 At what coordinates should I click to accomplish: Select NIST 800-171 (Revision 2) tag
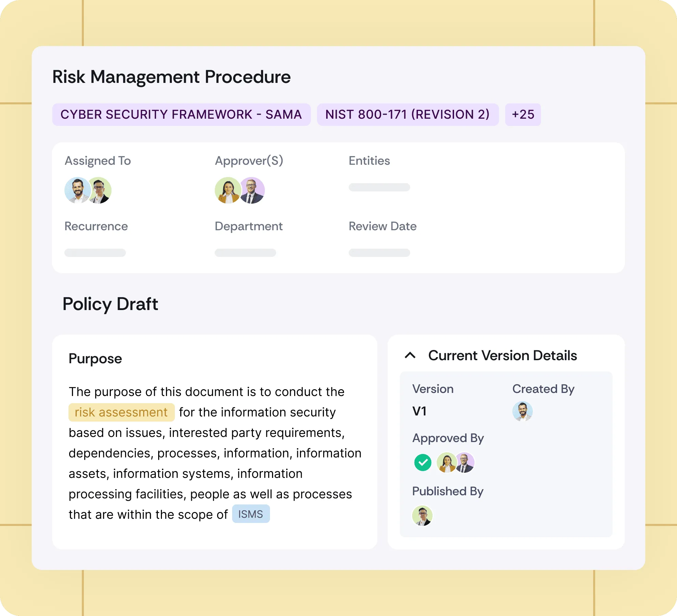point(407,115)
